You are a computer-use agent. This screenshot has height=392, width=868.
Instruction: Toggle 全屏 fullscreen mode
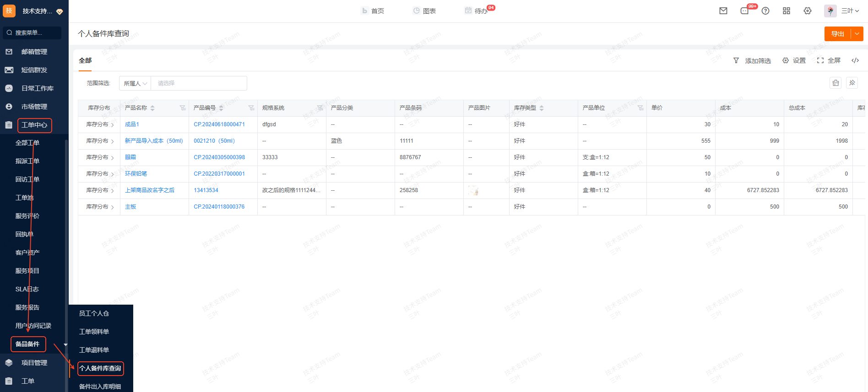tap(829, 60)
